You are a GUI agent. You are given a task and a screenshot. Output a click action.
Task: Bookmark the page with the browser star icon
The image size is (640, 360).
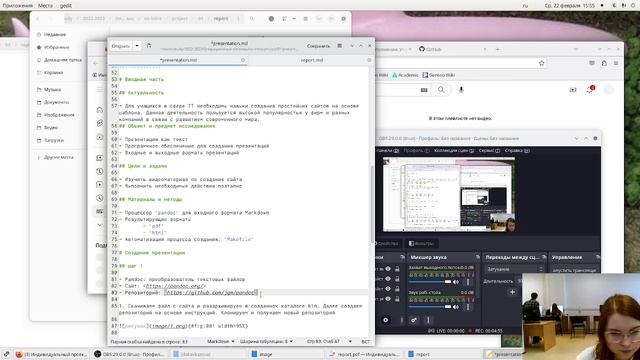coord(542,63)
